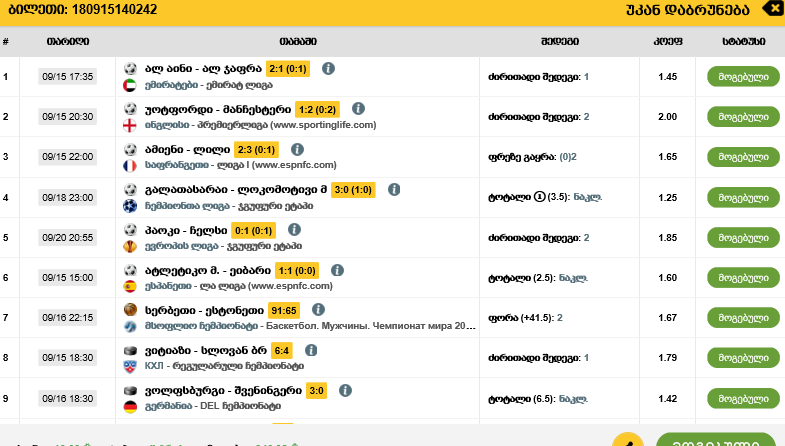Click the England flag icon in row 2
The image size is (785, 446).
pyautogui.click(x=130, y=126)
